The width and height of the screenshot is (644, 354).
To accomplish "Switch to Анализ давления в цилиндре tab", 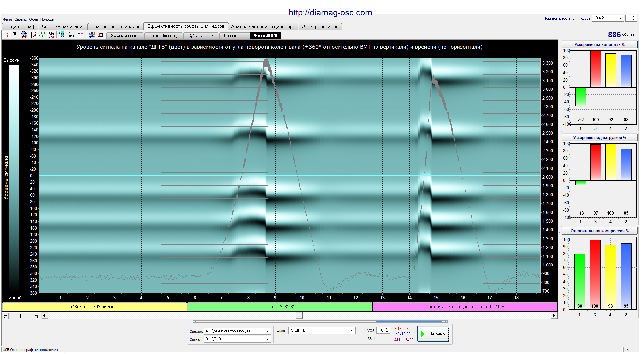I will coord(263,26).
